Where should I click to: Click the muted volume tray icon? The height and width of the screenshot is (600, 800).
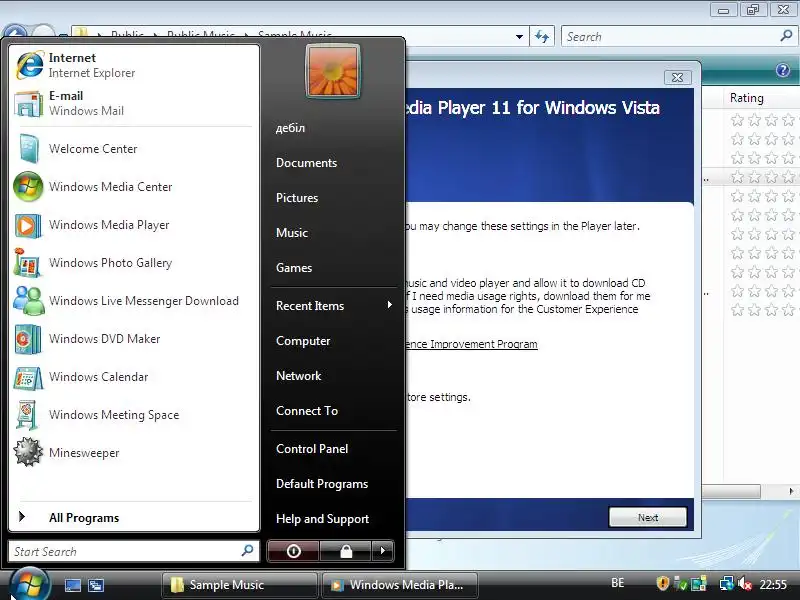[745, 583]
